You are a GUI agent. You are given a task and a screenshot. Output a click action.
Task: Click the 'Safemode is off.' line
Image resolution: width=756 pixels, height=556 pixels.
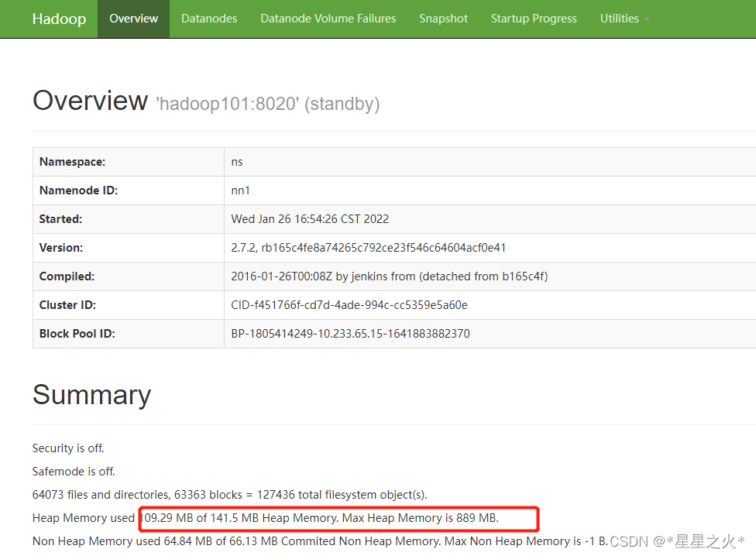(x=74, y=471)
